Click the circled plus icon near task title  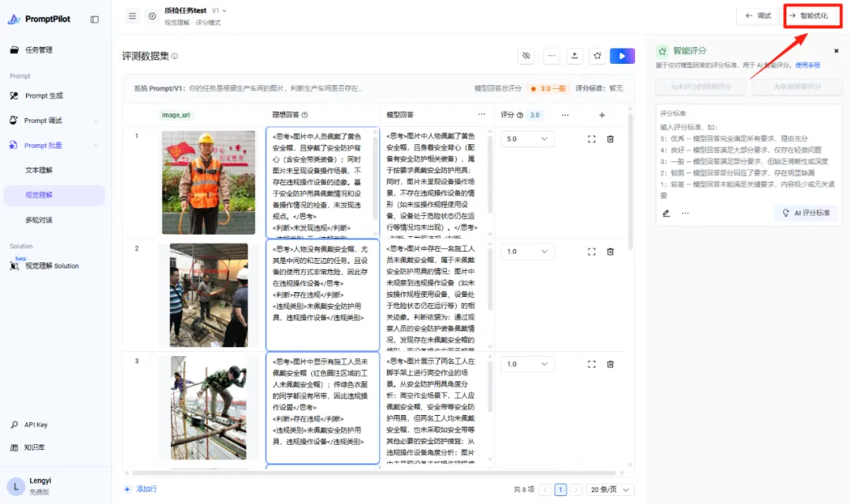pyautogui.click(x=152, y=17)
